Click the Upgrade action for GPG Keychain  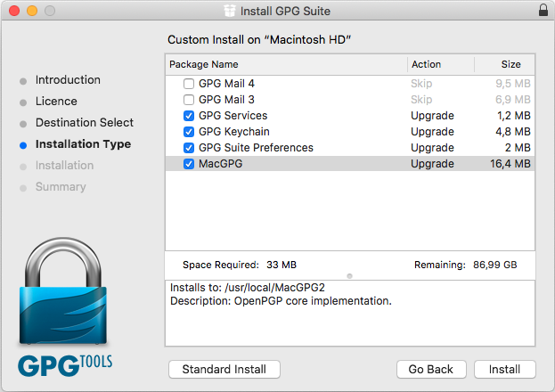(432, 132)
